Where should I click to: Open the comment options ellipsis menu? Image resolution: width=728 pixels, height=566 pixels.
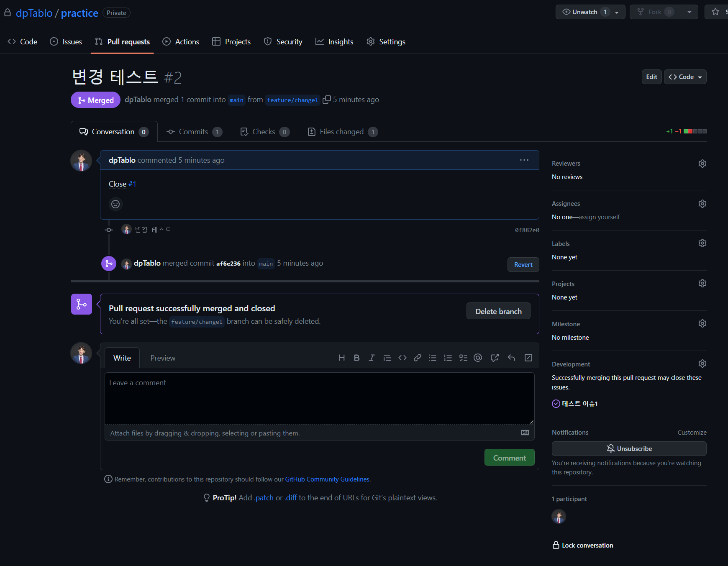(x=524, y=160)
